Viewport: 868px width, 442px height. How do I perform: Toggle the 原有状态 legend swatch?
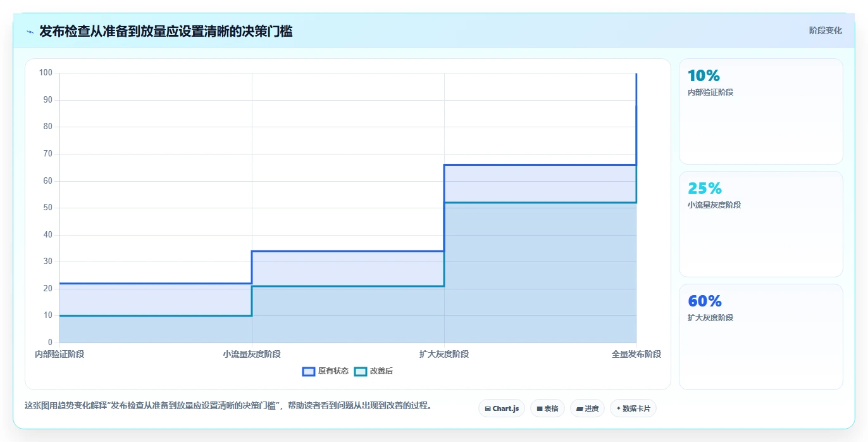309,371
